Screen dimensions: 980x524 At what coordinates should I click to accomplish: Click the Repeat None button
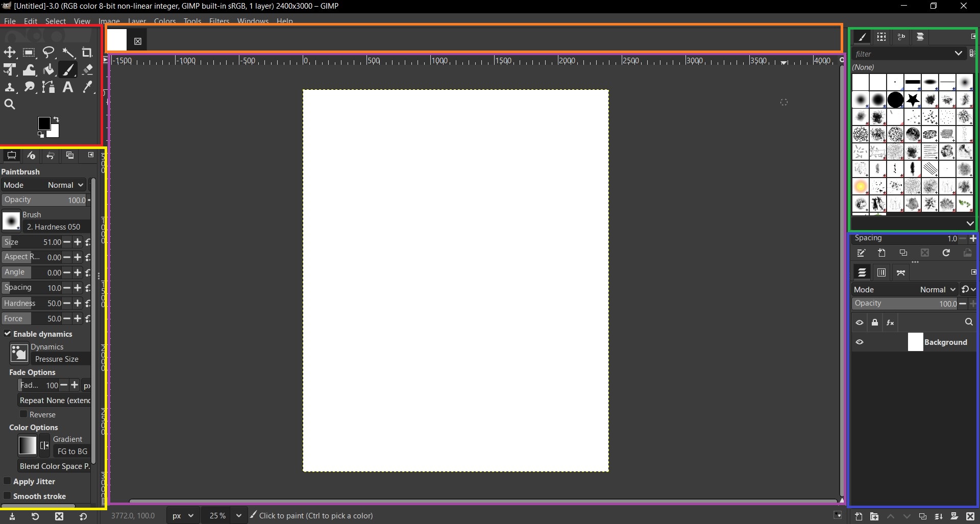54,400
